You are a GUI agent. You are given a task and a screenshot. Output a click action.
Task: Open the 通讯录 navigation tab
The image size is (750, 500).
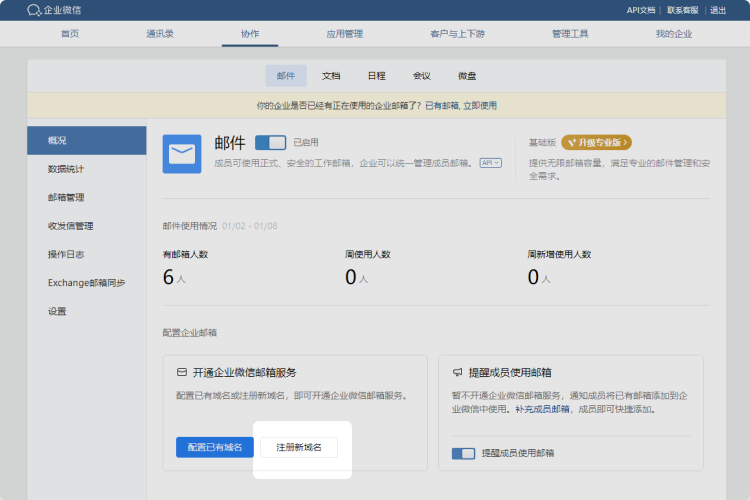pos(160,34)
